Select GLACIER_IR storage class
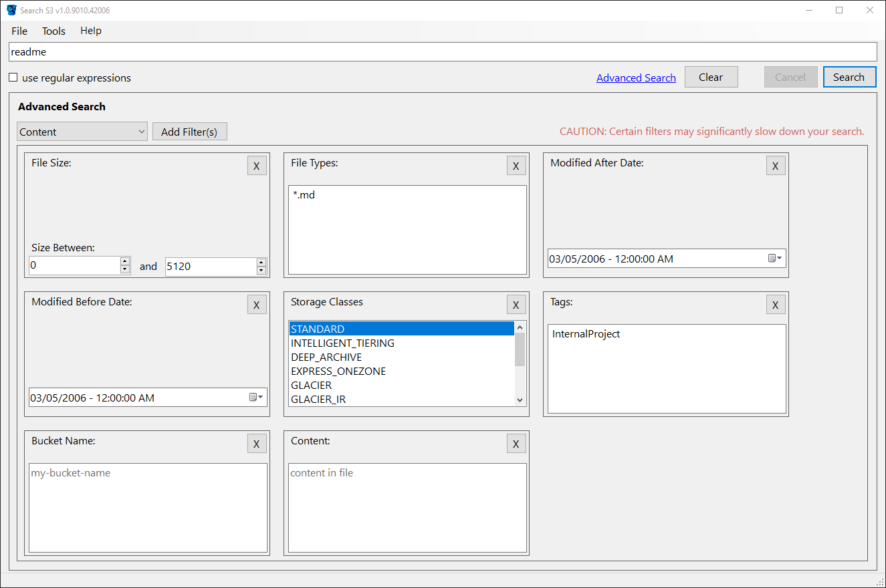Screen dimensions: 886x588 tap(402, 399)
